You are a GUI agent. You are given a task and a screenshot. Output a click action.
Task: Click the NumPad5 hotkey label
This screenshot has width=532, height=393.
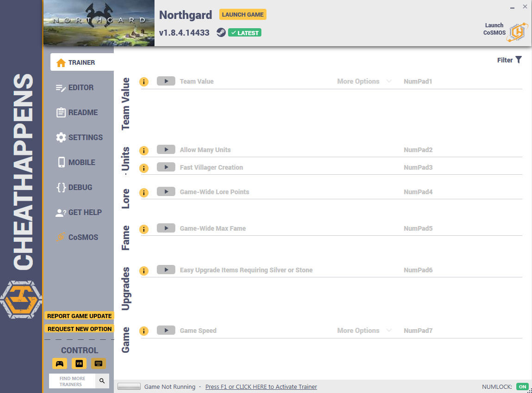(418, 228)
